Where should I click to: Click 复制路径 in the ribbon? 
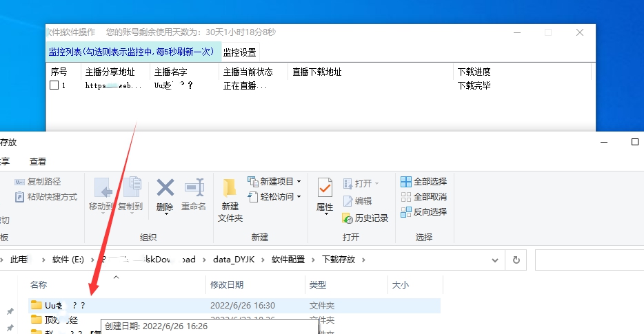point(38,182)
